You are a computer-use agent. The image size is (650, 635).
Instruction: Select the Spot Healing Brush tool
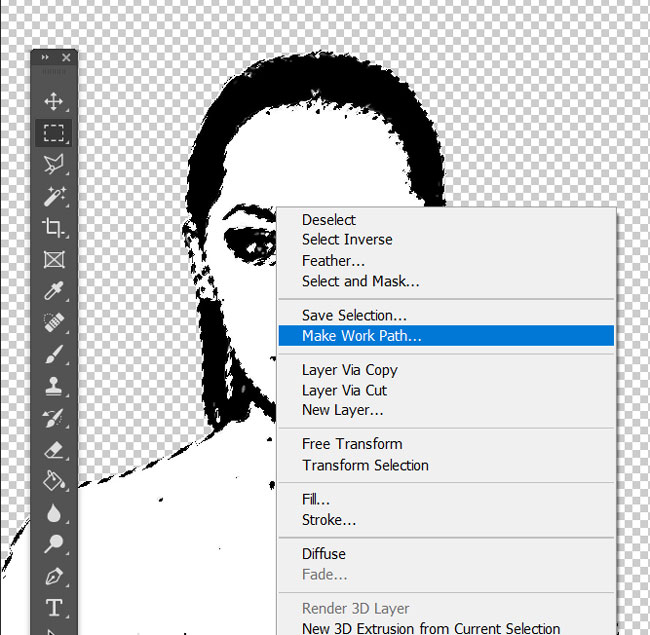coord(53,322)
